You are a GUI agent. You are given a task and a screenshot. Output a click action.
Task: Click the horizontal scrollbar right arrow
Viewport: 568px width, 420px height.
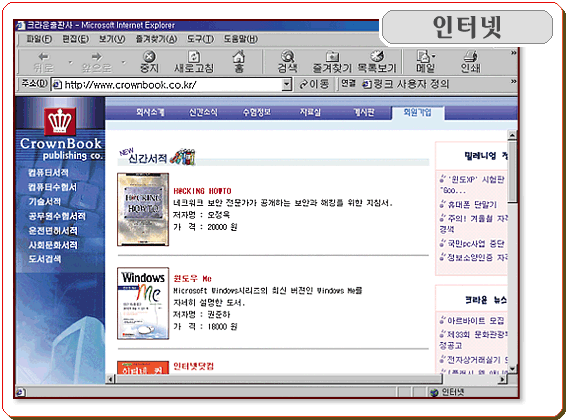tap(502, 379)
